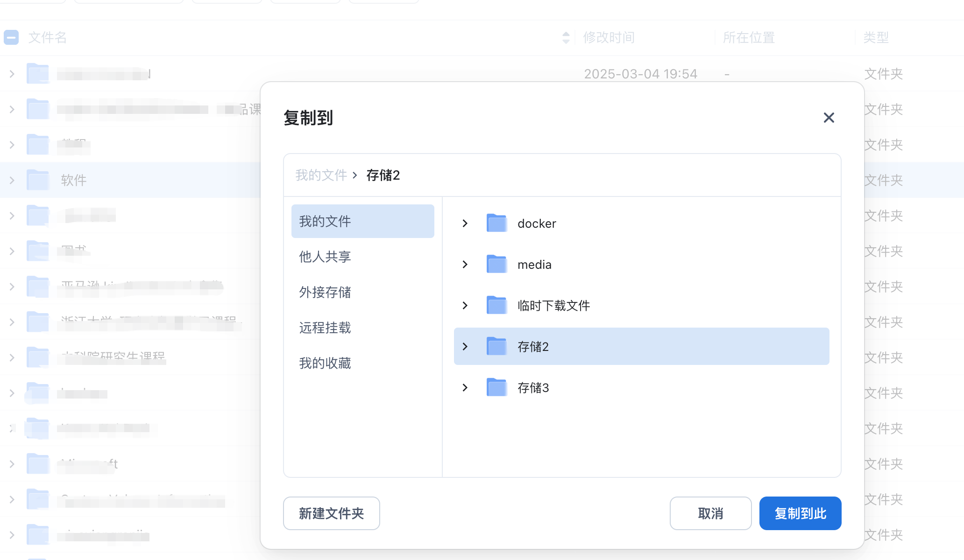Click the 2025-03-04 19:54 modified time cell
The image size is (964, 560).
click(x=640, y=74)
